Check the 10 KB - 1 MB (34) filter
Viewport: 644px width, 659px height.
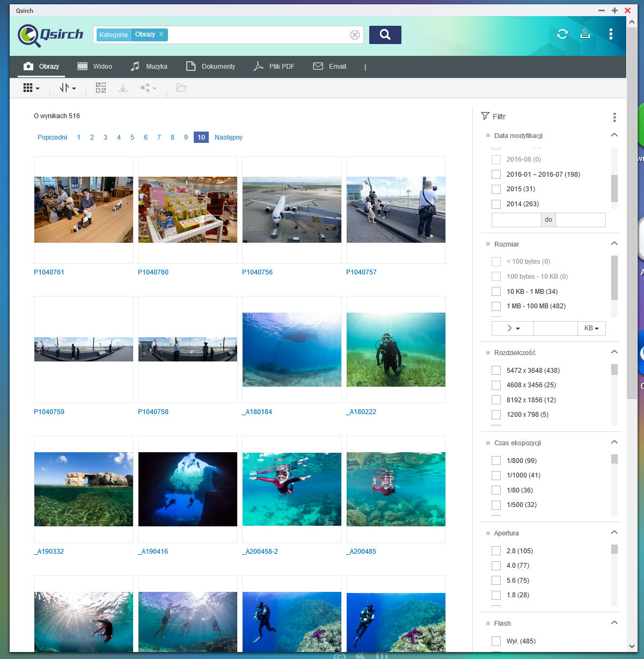[496, 292]
